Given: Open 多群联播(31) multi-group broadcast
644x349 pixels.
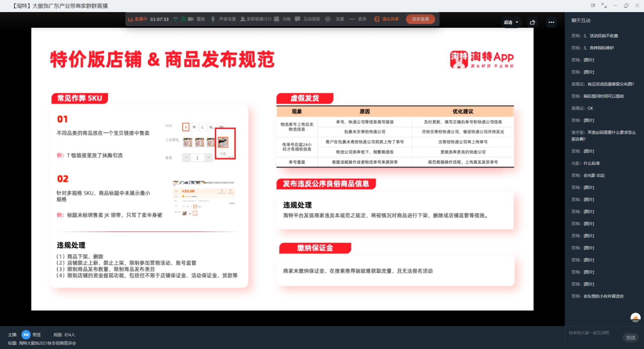Looking at the screenshot, I should pyautogui.click(x=256, y=19).
